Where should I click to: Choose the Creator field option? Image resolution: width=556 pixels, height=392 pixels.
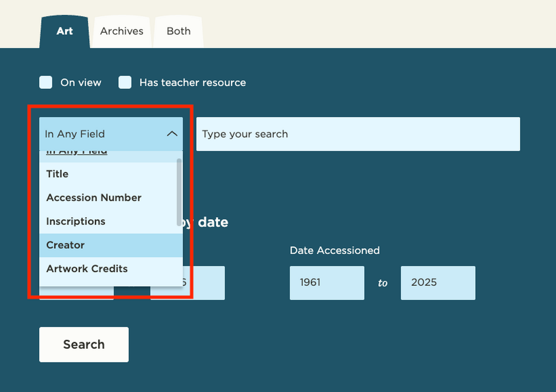click(x=65, y=245)
